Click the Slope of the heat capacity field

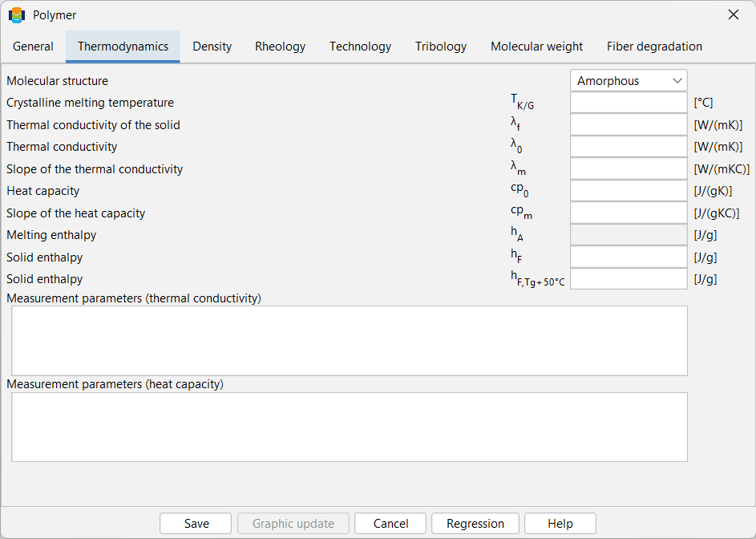[629, 213]
